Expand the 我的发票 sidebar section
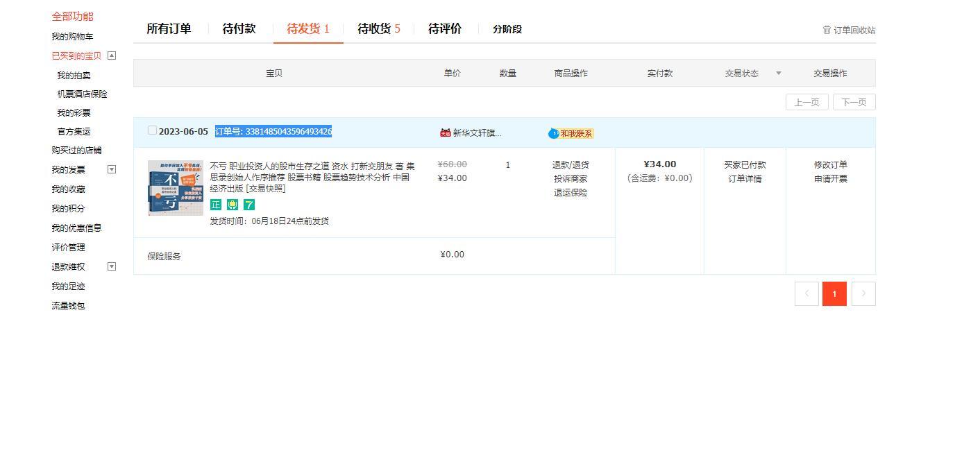980x453 pixels. coord(112,169)
